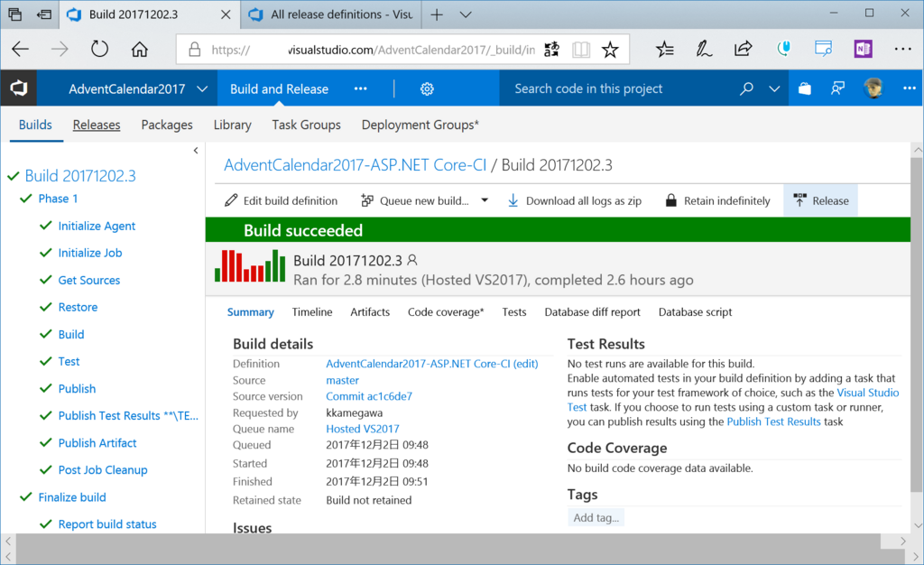Click Retain indefinitely button
The width and height of the screenshot is (924, 565).
[x=717, y=201]
